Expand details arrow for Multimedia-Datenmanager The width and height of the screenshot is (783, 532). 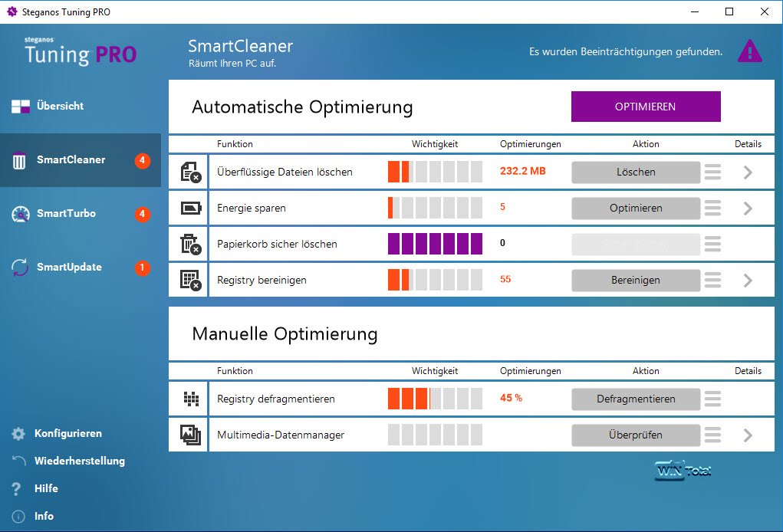tap(748, 435)
